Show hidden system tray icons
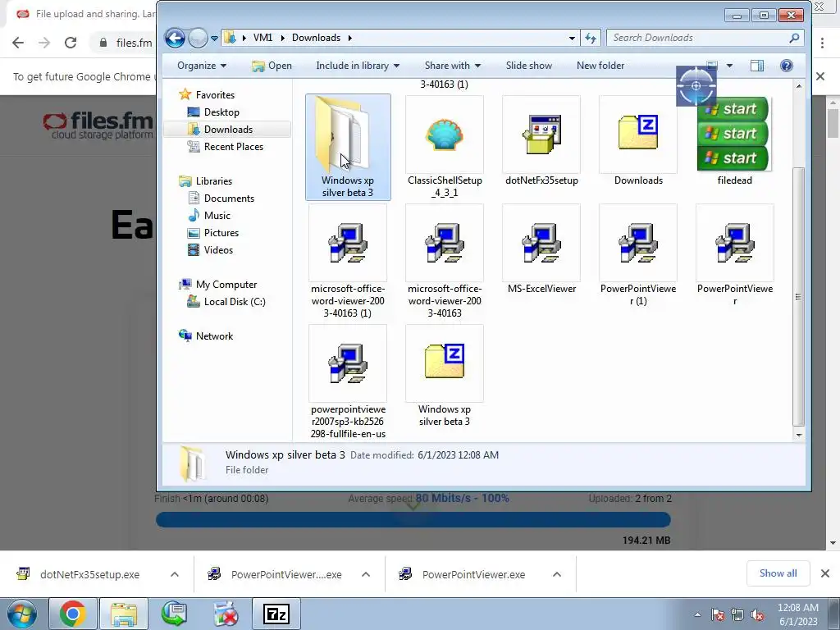This screenshot has height=630, width=840. point(697,615)
